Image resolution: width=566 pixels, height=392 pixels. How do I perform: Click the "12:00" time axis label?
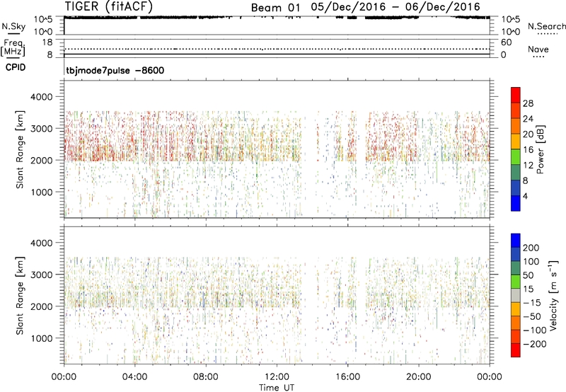277,377
